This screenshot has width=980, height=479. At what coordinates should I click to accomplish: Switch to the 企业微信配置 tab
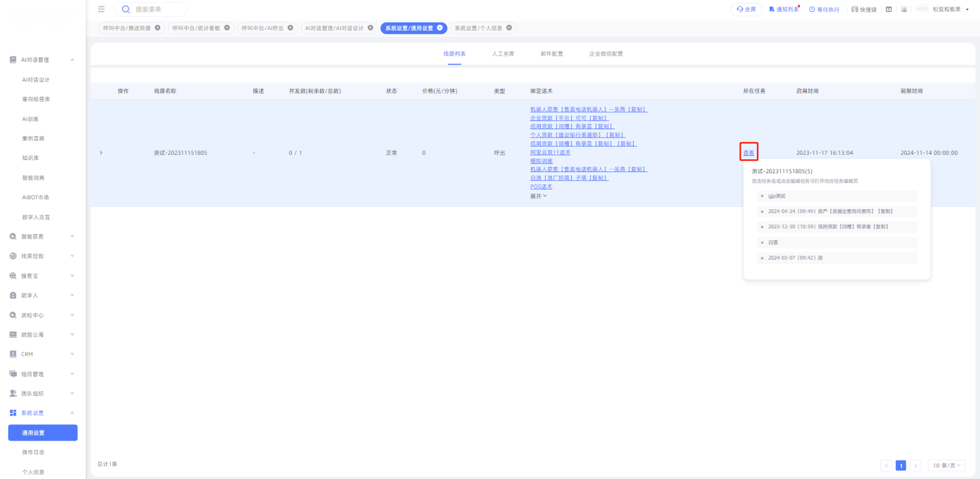[x=605, y=54]
